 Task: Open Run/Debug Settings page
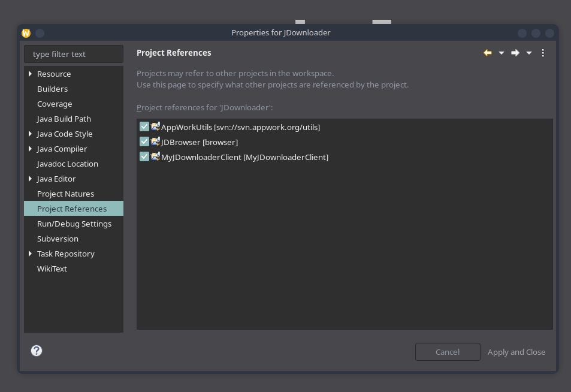74,224
